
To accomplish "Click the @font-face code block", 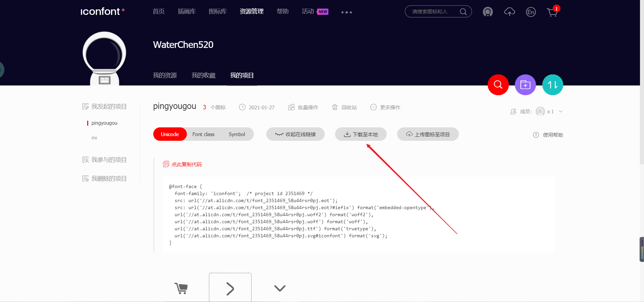I will click(358, 215).
